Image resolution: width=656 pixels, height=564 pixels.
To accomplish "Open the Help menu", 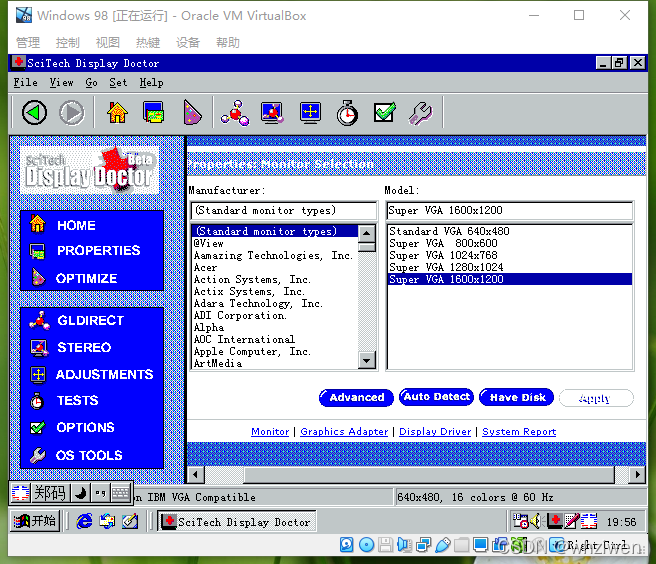I will [x=151, y=82].
